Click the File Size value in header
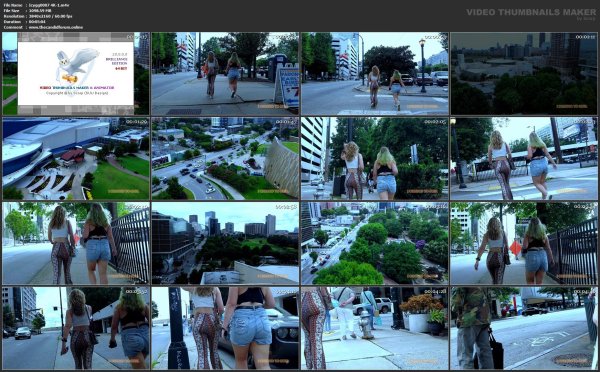Screen dimensions: 600x372 pyautogui.click(x=40, y=11)
